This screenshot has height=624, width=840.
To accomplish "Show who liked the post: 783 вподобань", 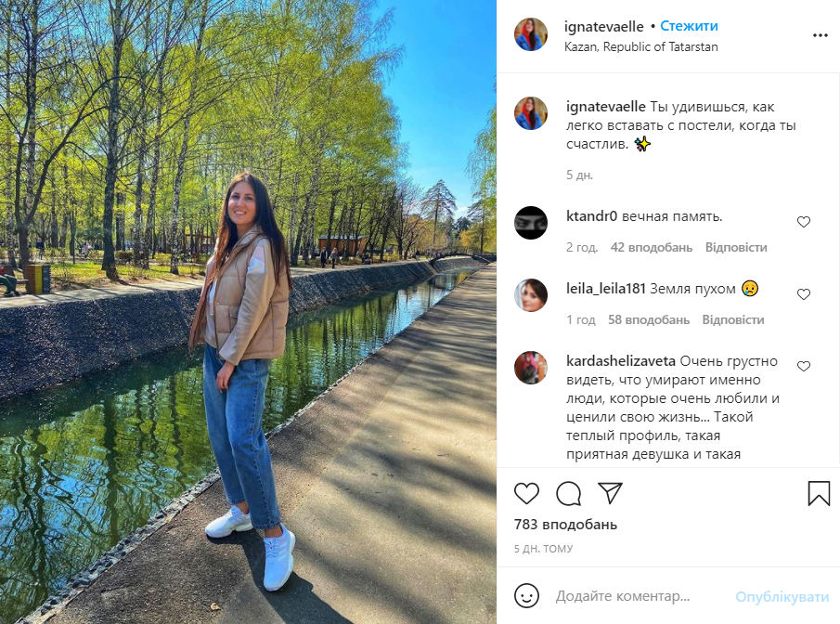I will click(565, 525).
